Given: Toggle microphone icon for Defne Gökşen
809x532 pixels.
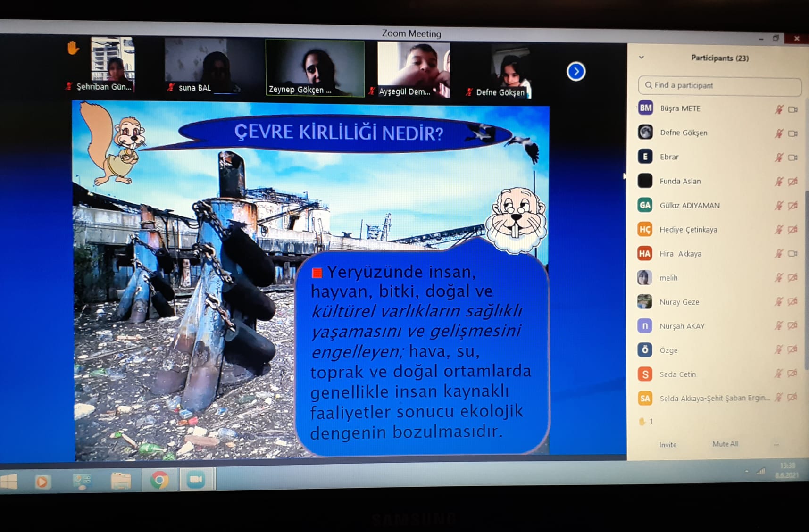Looking at the screenshot, I should [x=779, y=133].
